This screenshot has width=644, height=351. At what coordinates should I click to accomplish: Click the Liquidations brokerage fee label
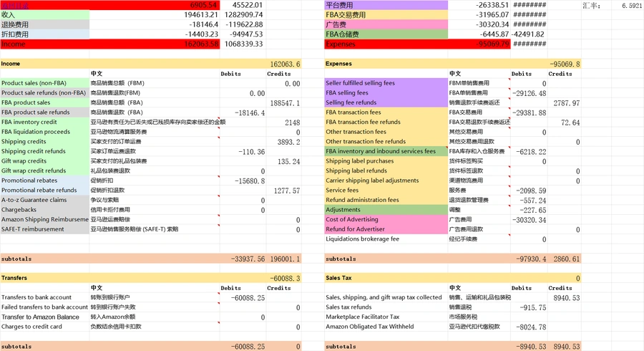[386, 239]
